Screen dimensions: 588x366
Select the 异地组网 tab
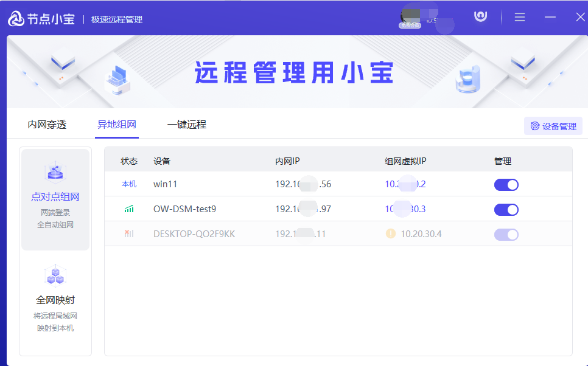(x=117, y=125)
